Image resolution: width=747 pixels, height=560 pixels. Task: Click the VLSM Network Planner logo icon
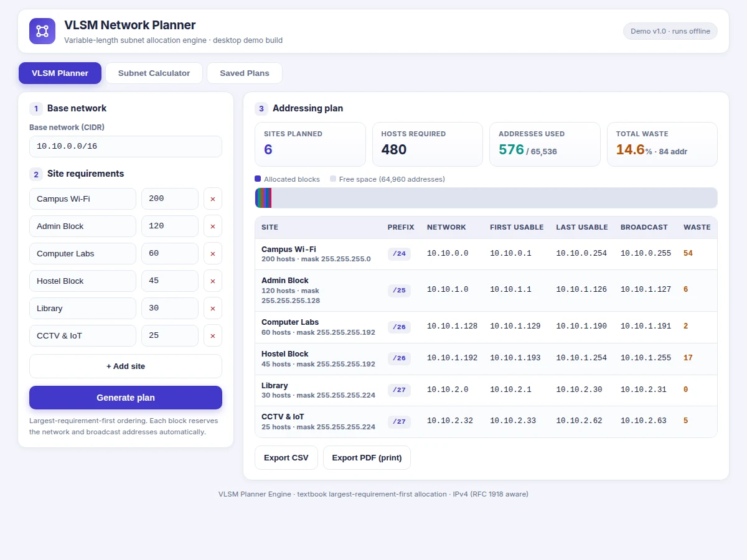[42, 31]
